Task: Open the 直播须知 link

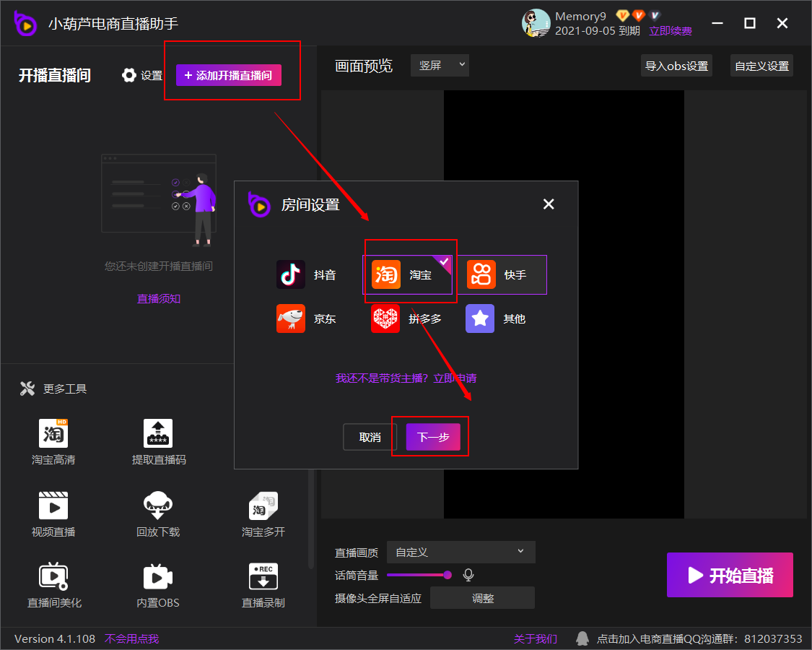Action: [159, 298]
